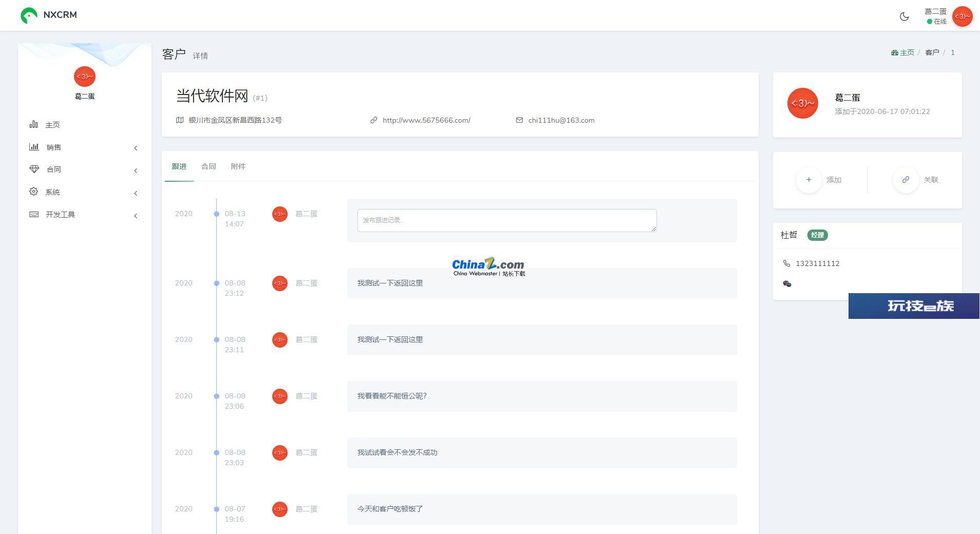Expand the 开发工具 sidebar menu chevron
This screenshot has width=980, height=534.
136,216
